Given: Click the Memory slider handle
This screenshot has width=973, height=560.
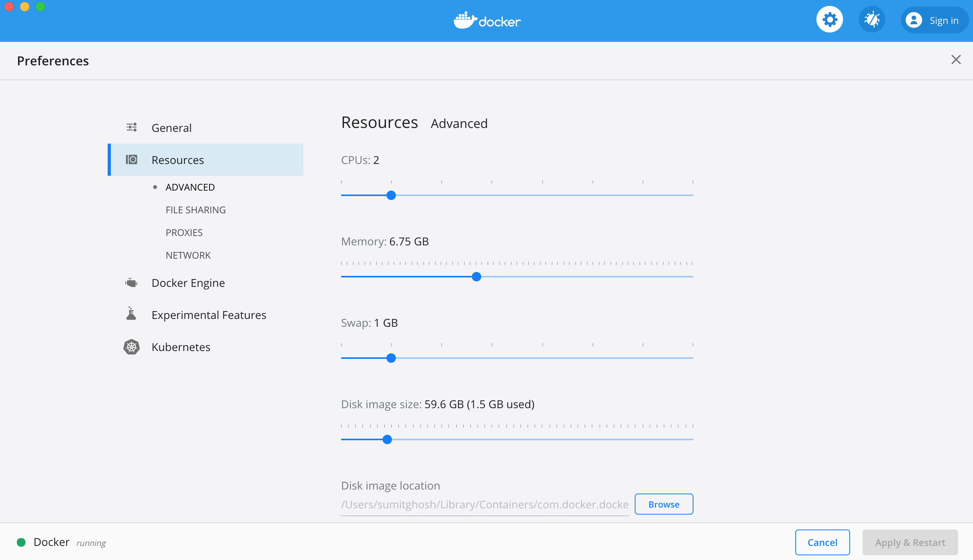Looking at the screenshot, I should 476,277.
